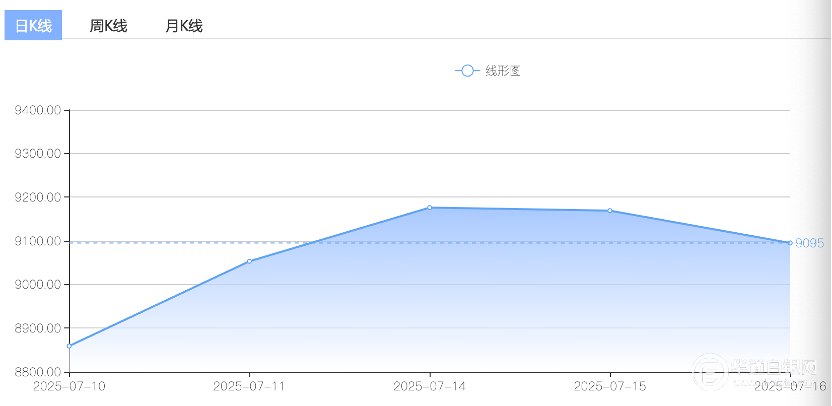Click the 2025-07-15 x-axis date label

(610, 386)
